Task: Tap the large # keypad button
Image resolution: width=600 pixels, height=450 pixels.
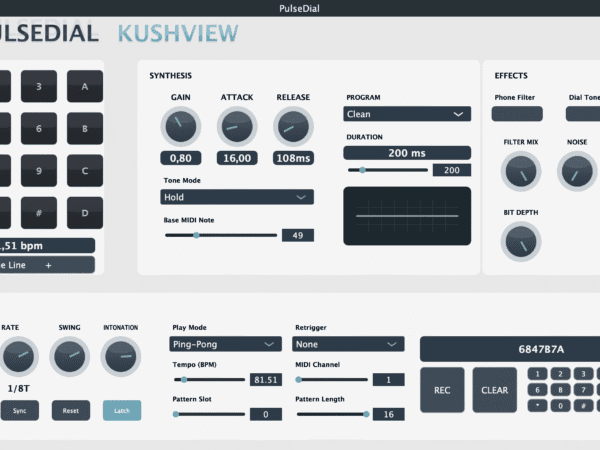Action: (x=39, y=213)
